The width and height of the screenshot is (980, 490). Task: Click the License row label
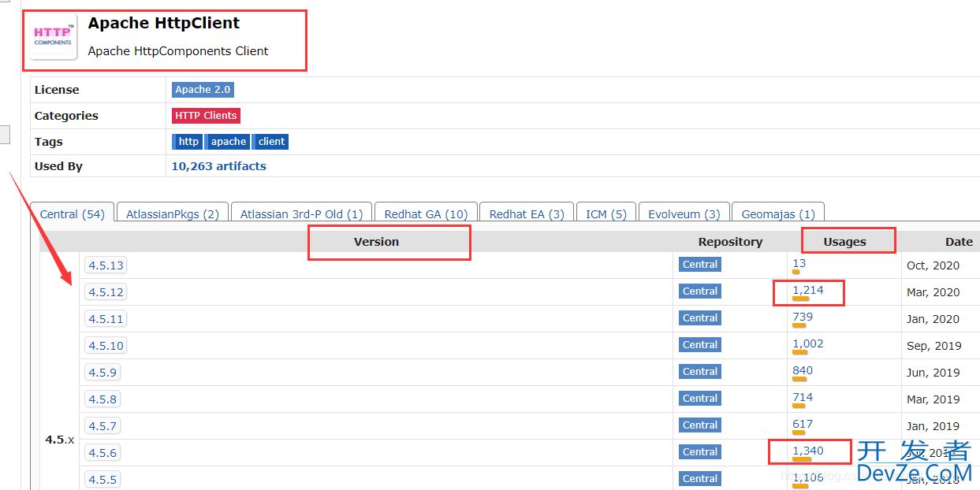[x=57, y=90]
